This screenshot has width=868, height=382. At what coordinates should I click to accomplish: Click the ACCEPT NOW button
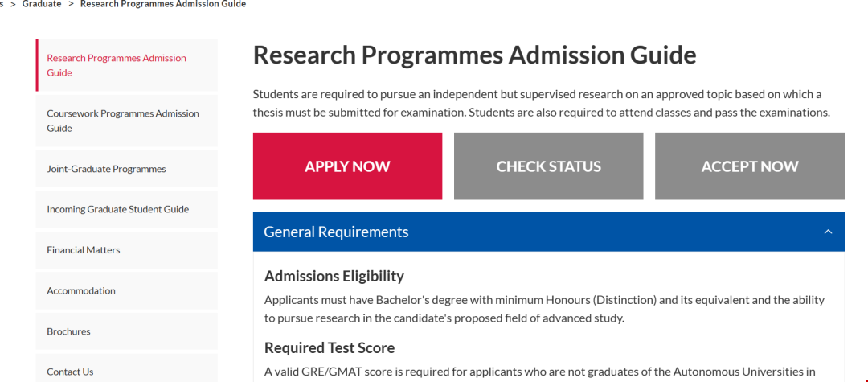[x=749, y=166]
